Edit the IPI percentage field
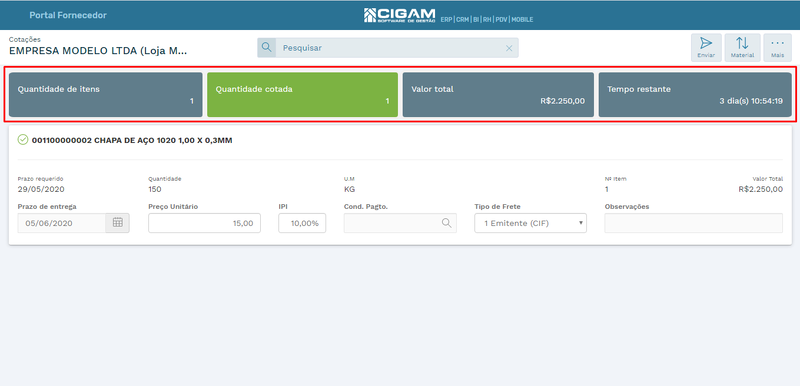Image resolution: width=800 pixels, height=386 pixels. [x=302, y=223]
